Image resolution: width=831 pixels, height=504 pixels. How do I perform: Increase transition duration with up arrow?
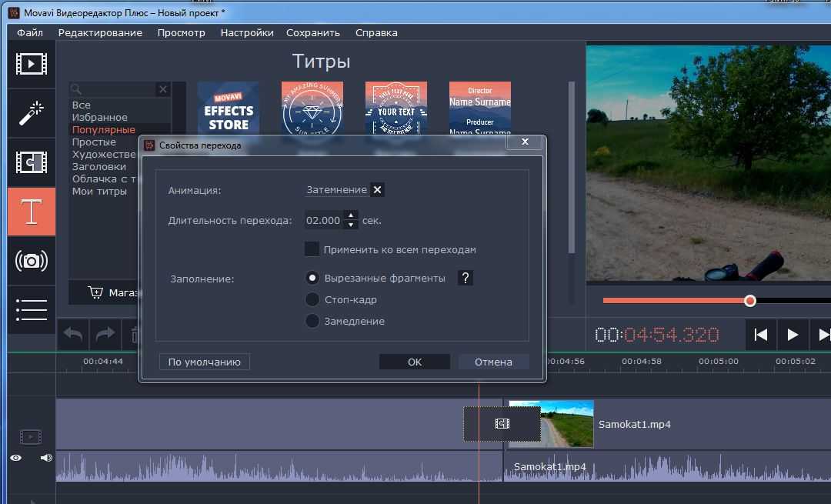(351, 215)
